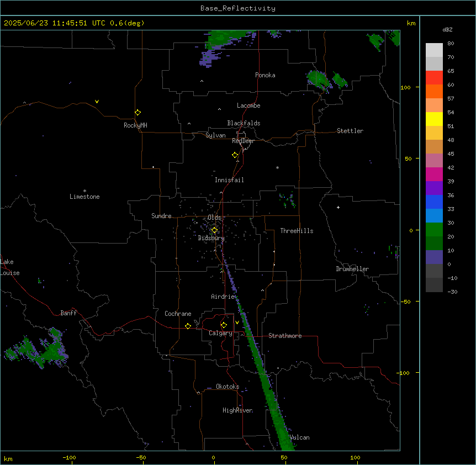Click the Okotoks town label
Screen dimensions: 476x465
[x=228, y=387]
